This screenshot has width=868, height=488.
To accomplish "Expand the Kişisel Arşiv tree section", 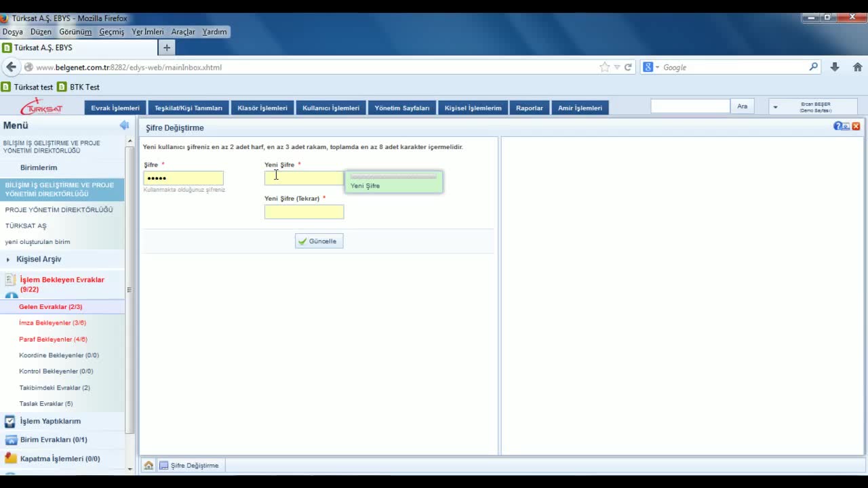I will 8,260.
